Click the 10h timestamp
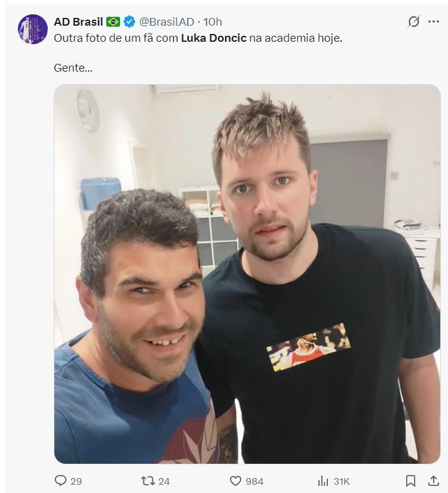Image resolution: width=448 pixels, height=493 pixels. pos(213,21)
